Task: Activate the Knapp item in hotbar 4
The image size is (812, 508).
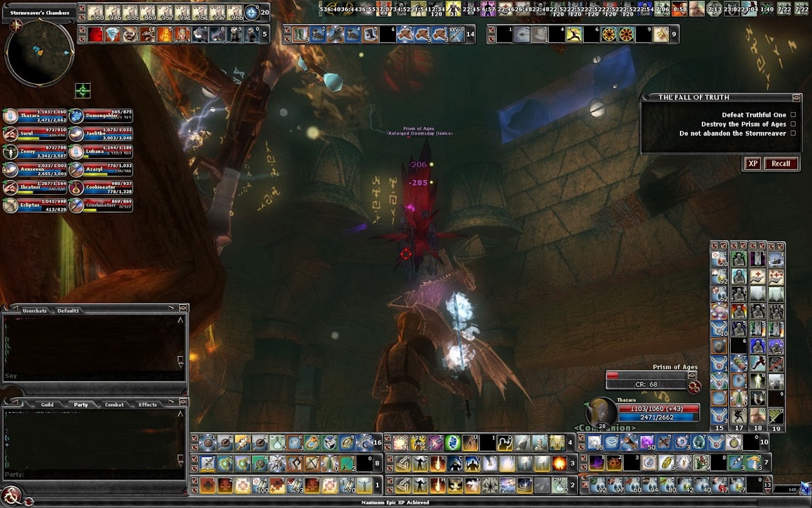Action: click(401, 442)
